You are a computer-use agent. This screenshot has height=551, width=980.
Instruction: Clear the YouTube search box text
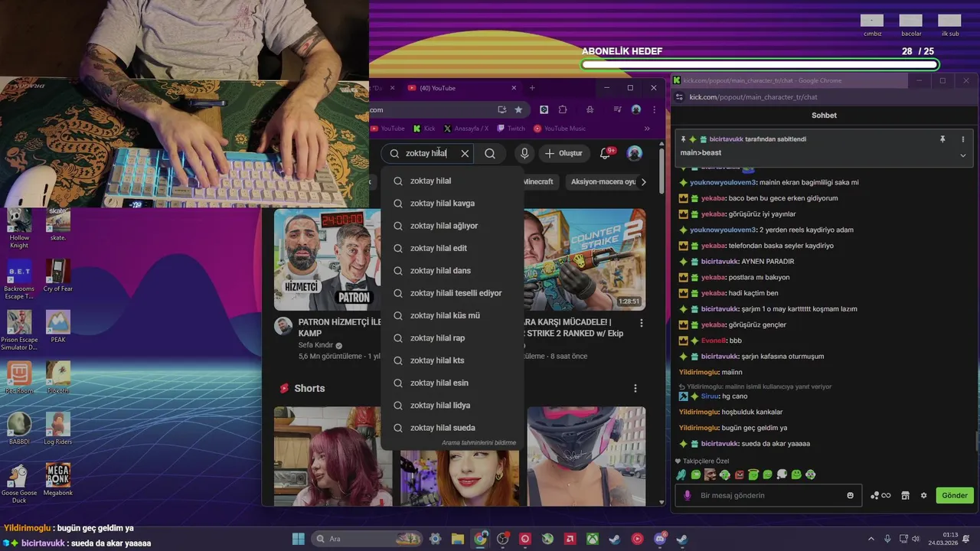tap(465, 153)
